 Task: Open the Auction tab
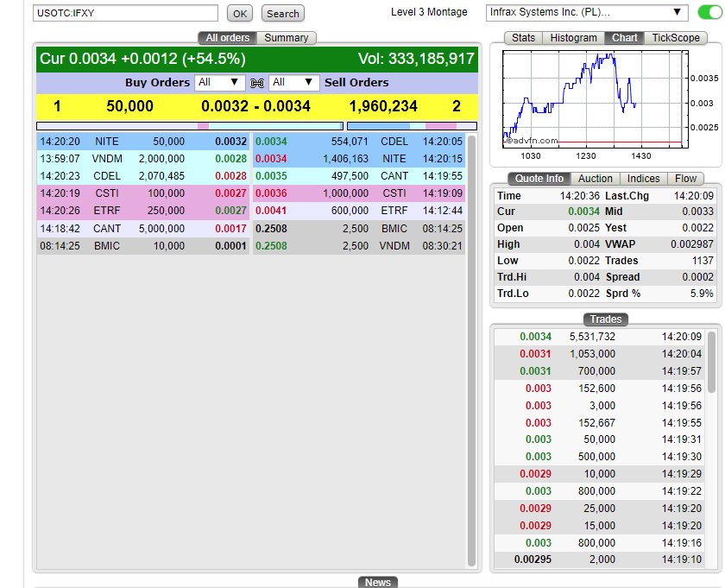pos(595,179)
